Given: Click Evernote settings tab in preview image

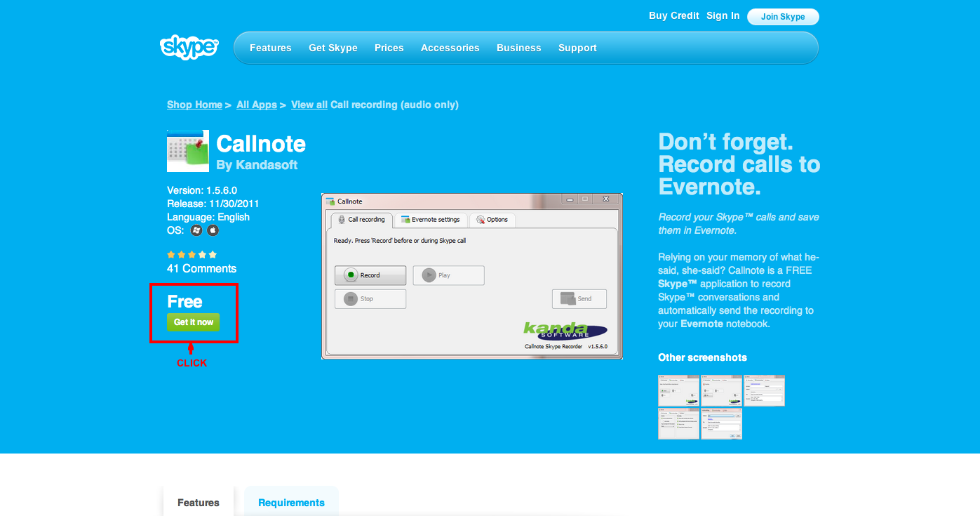Looking at the screenshot, I should coord(431,220).
